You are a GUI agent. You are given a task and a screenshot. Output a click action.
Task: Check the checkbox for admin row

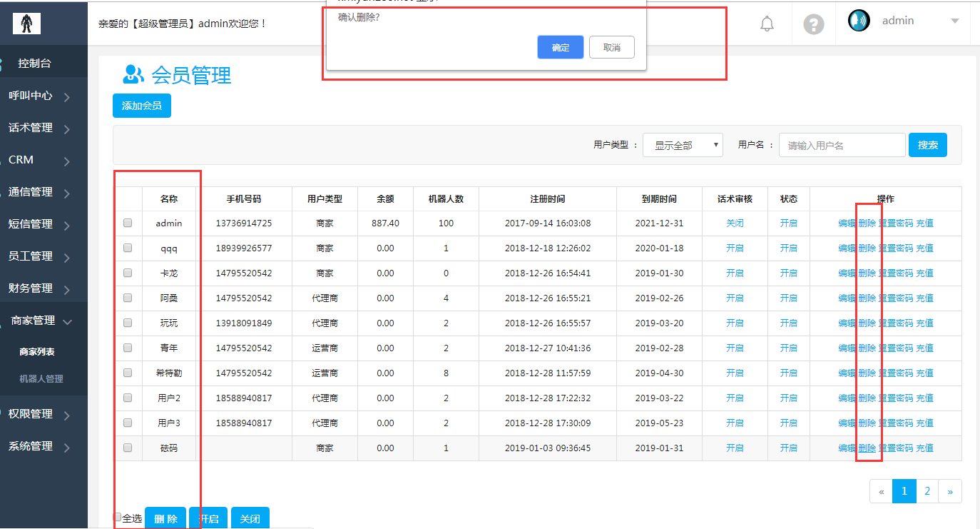[x=128, y=223]
